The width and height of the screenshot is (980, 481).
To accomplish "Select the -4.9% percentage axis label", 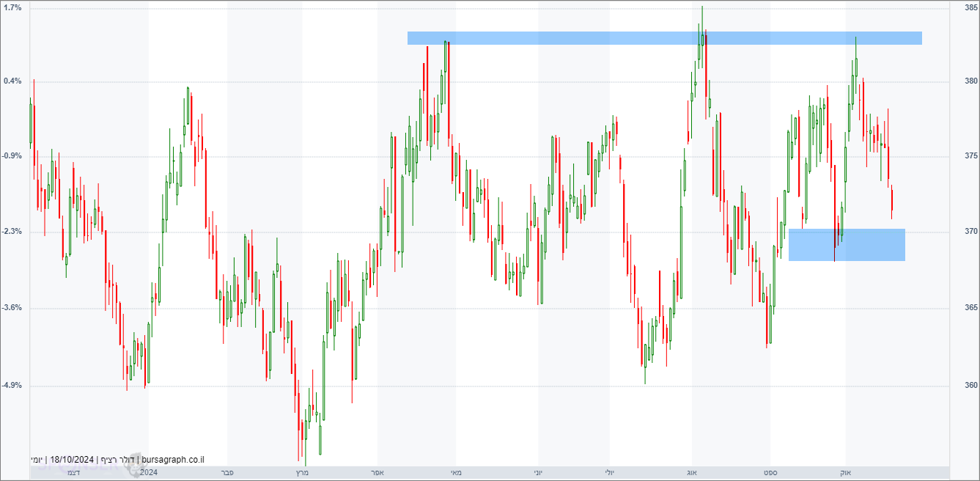I will click(12, 385).
